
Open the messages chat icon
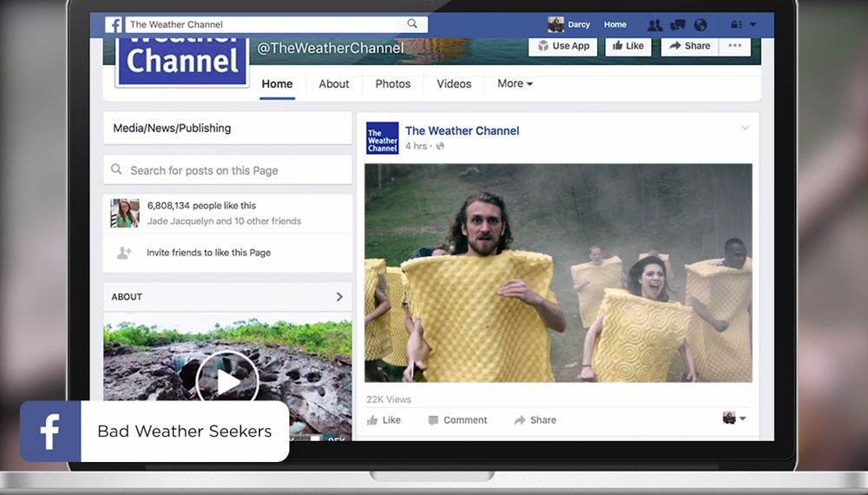(x=678, y=25)
